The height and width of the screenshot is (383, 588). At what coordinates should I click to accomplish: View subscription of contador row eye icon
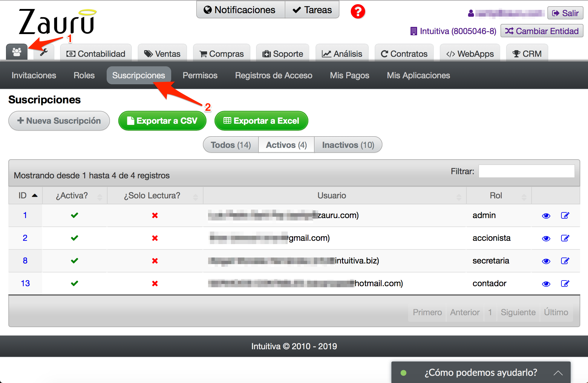click(546, 284)
